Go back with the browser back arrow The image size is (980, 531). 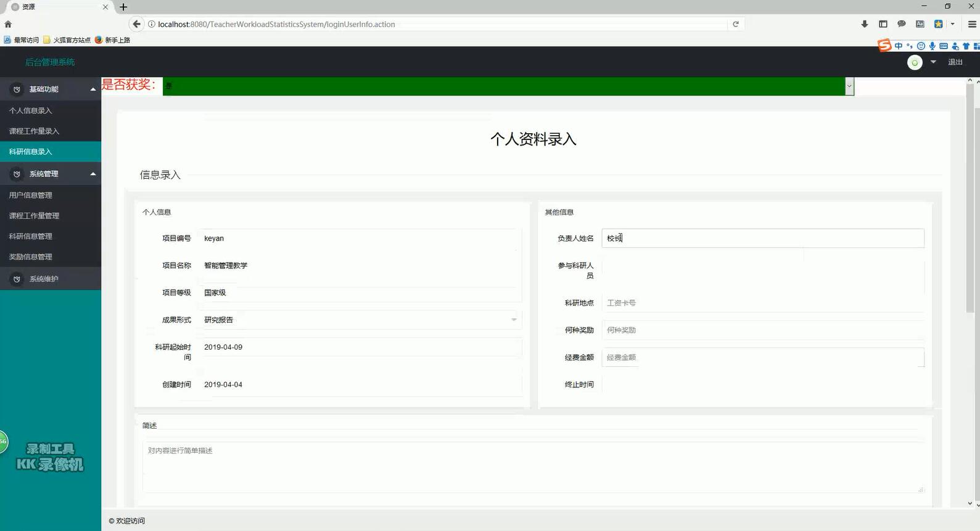137,24
